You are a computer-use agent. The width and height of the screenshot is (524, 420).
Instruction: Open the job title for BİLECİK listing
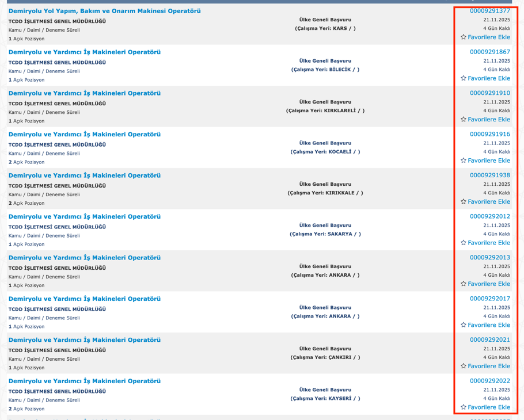pos(84,52)
